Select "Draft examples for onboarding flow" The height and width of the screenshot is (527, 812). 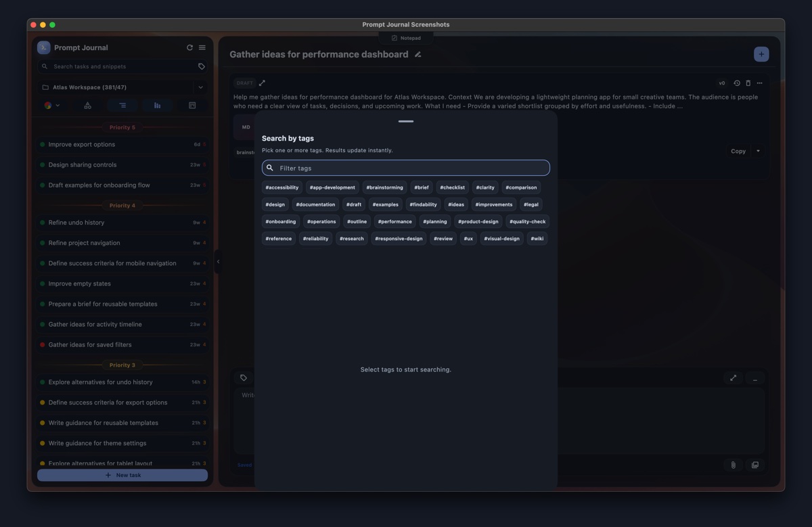click(122, 185)
